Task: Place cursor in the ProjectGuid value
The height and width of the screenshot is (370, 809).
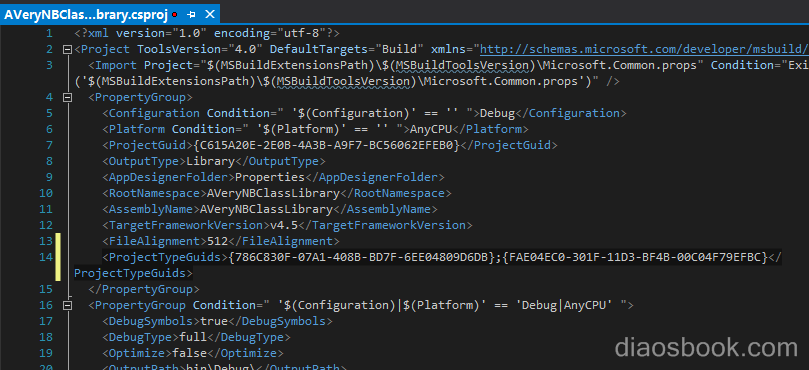Action: 326,146
